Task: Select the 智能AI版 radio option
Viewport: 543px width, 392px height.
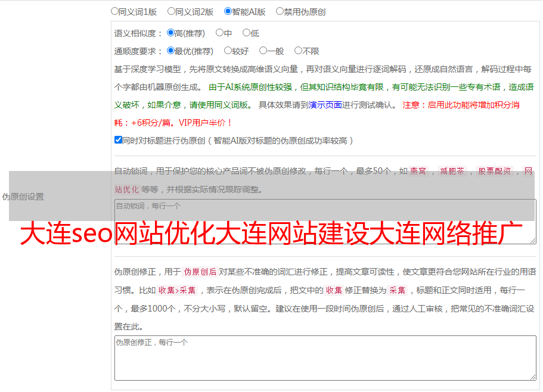Action: coord(228,11)
